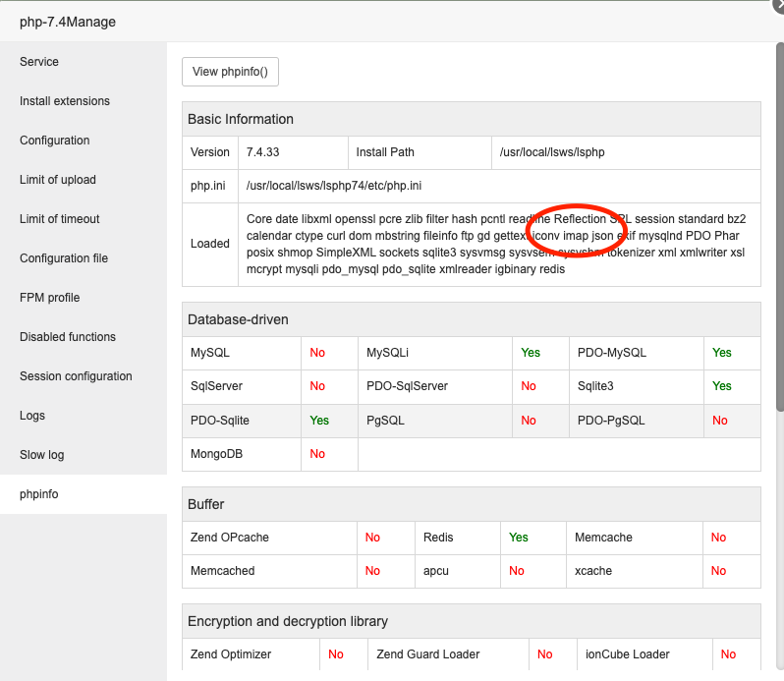784x681 pixels.
Task: Select the phpinfo sidebar tab
Action: coord(39,494)
